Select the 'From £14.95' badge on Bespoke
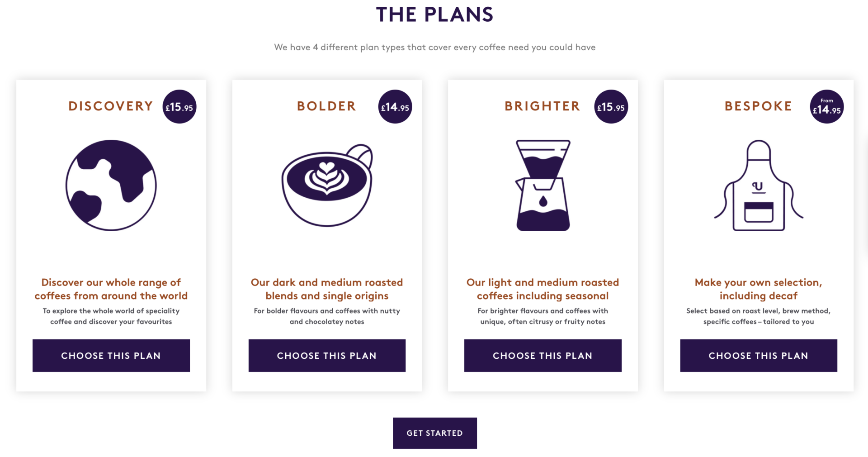868x457 pixels. pyautogui.click(x=826, y=107)
